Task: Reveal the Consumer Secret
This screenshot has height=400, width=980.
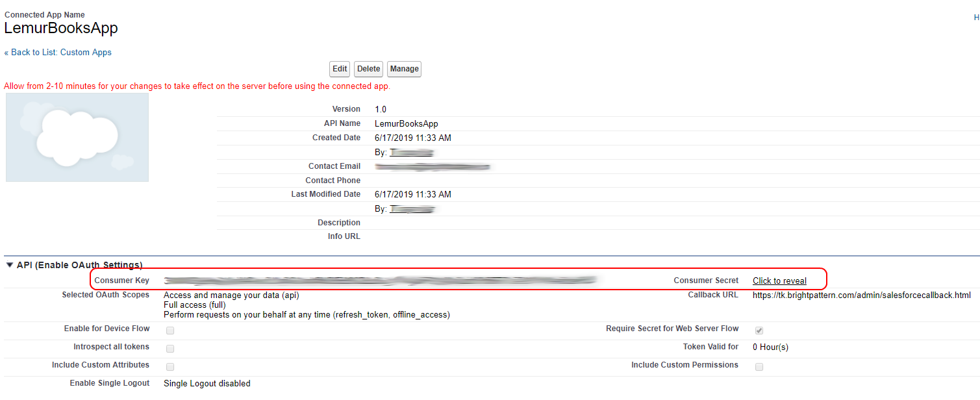Action: [779, 281]
